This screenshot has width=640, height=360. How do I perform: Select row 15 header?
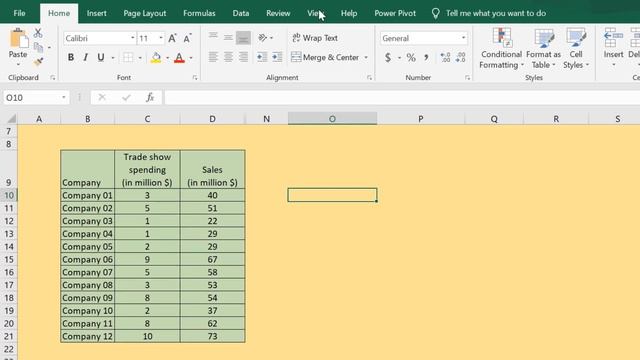[x=9, y=259]
